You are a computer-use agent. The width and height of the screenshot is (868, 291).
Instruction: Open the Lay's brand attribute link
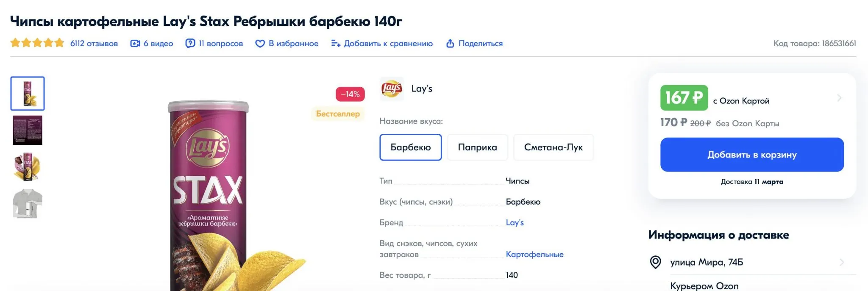pos(515,222)
